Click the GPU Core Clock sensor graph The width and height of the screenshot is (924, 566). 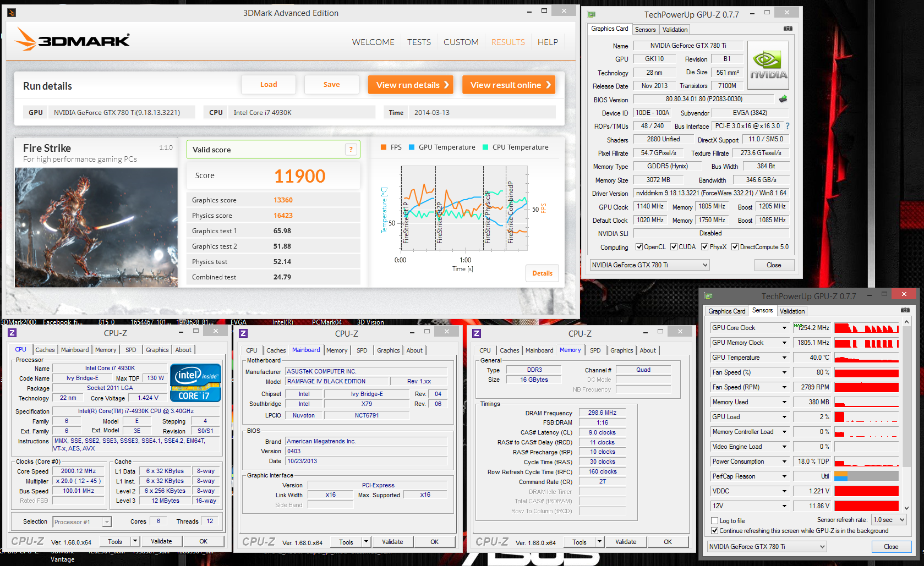866,328
